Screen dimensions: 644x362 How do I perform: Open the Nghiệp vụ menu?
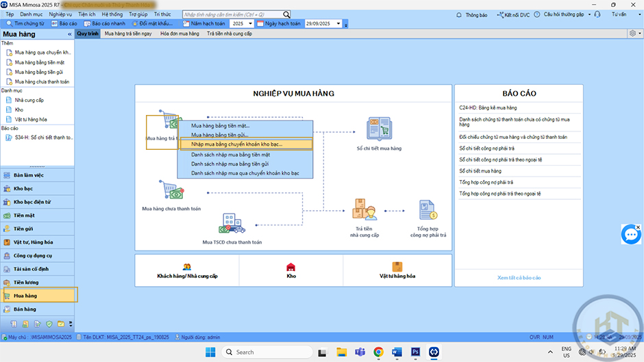tap(60, 14)
